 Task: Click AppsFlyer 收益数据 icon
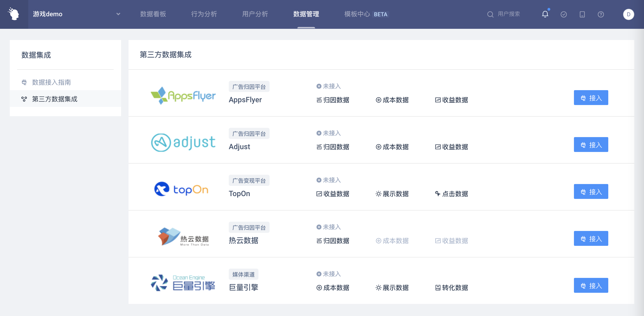coord(438,100)
